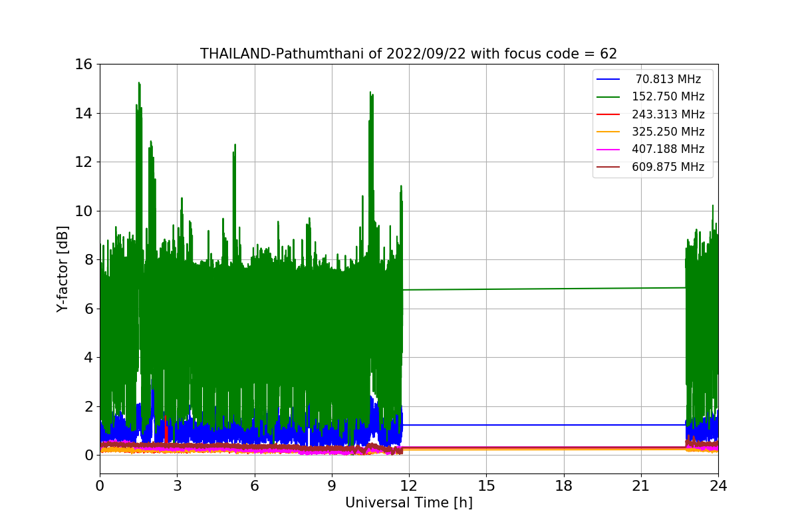Viewport: 798px width, 532px height.
Task: Click the x-axis tick label 18
Action: pos(564,486)
